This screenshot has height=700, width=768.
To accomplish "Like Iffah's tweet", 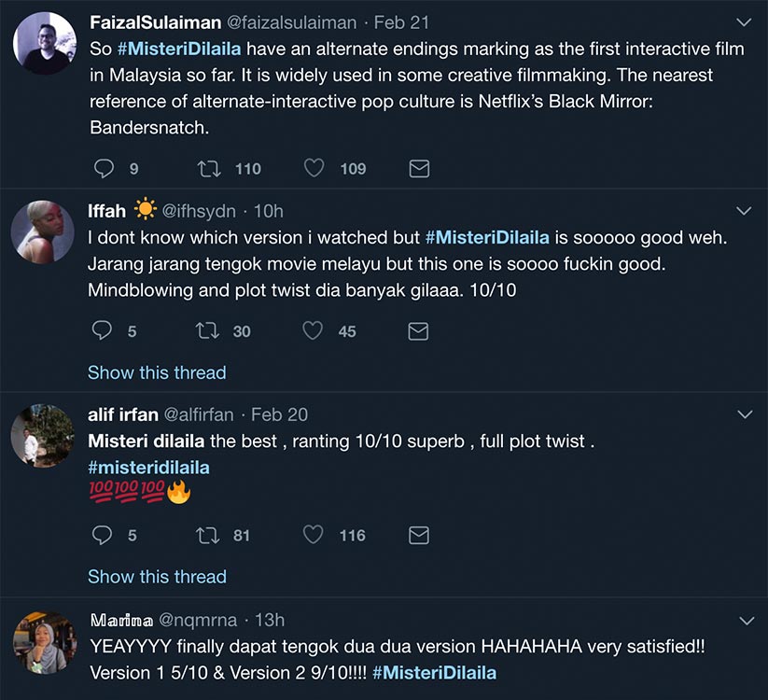I will pyautogui.click(x=313, y=330).
